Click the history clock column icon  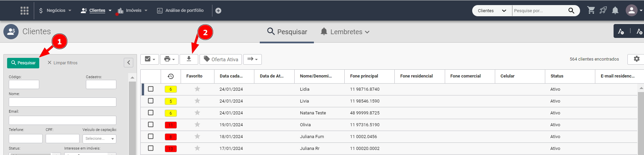coord(171,76)
